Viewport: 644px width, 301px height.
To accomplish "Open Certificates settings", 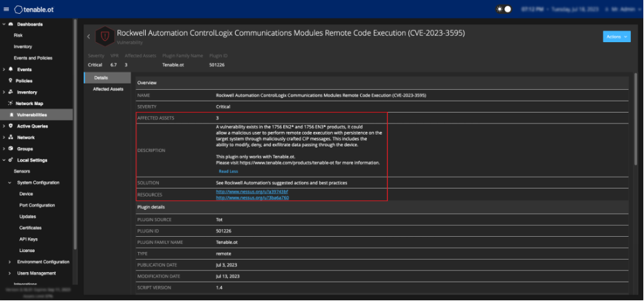I will click(30, 228).
